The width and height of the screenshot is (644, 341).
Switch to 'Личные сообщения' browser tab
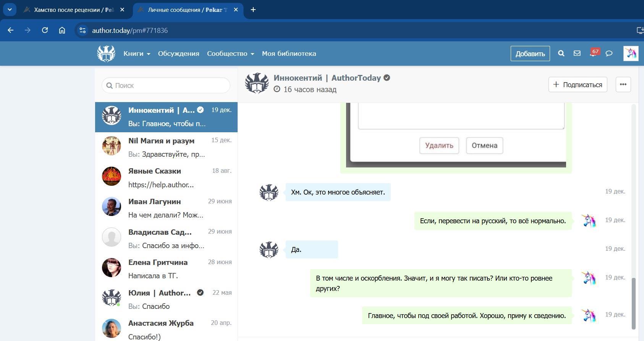tap(188, 10)
